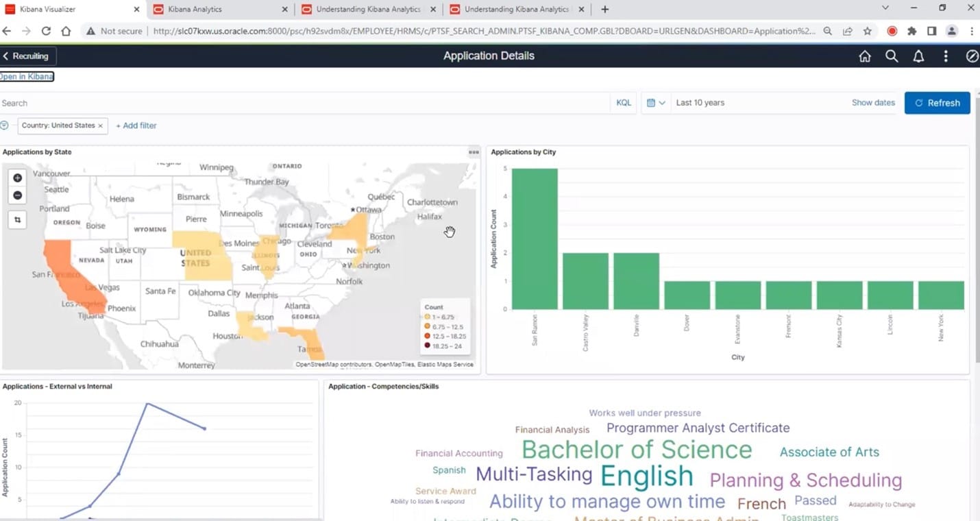Click the 1 - 6.75 count legend swatch
This screenshot has width=980, height=521.
coord(428,317)
